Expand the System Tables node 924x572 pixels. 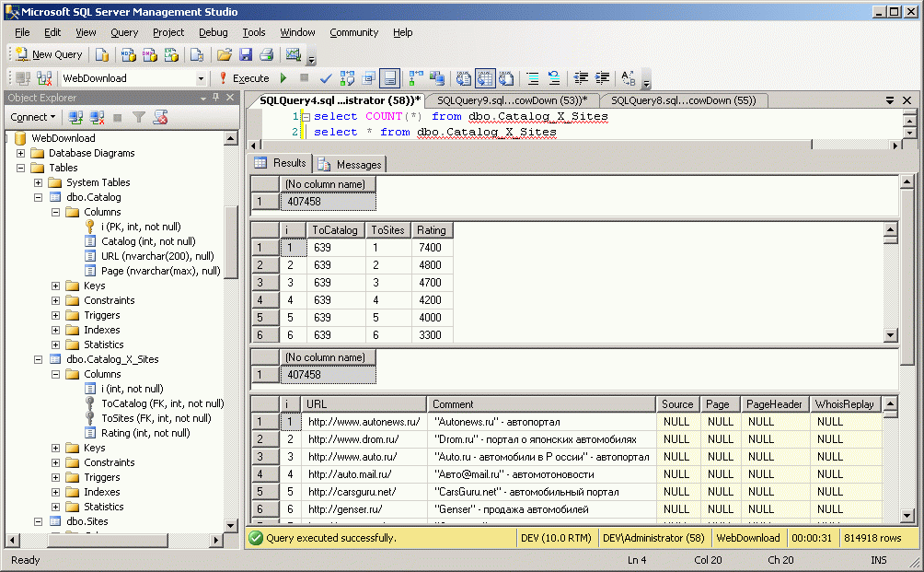[x=39, y=182]
